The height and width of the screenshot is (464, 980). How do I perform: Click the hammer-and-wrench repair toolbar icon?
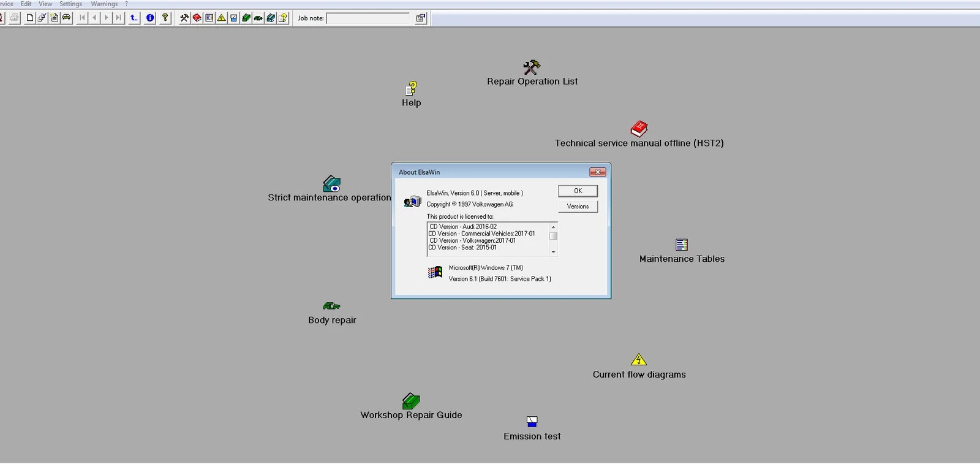pyautogui.click(x=184, y=18)
